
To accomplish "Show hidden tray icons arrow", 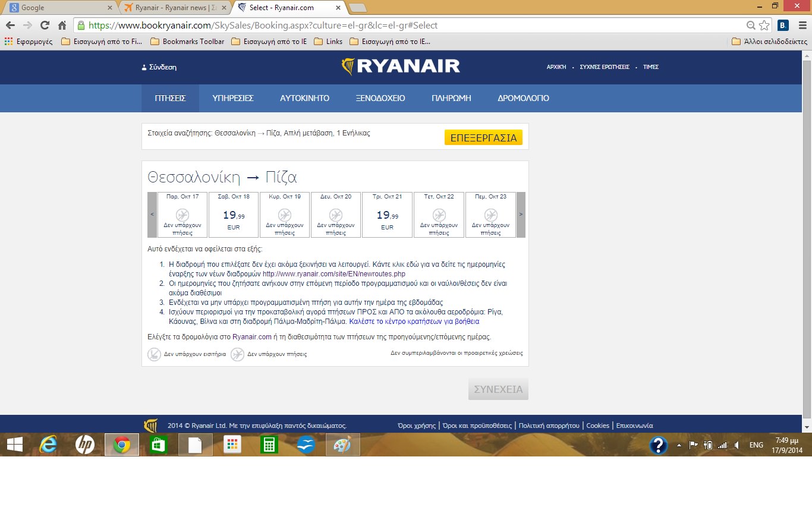I will [679, 445].
